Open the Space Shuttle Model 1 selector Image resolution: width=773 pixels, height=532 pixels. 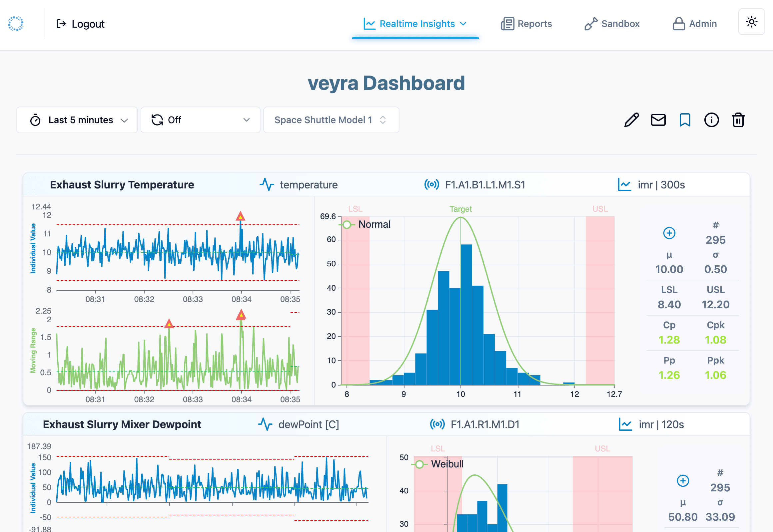coord(331,120)
